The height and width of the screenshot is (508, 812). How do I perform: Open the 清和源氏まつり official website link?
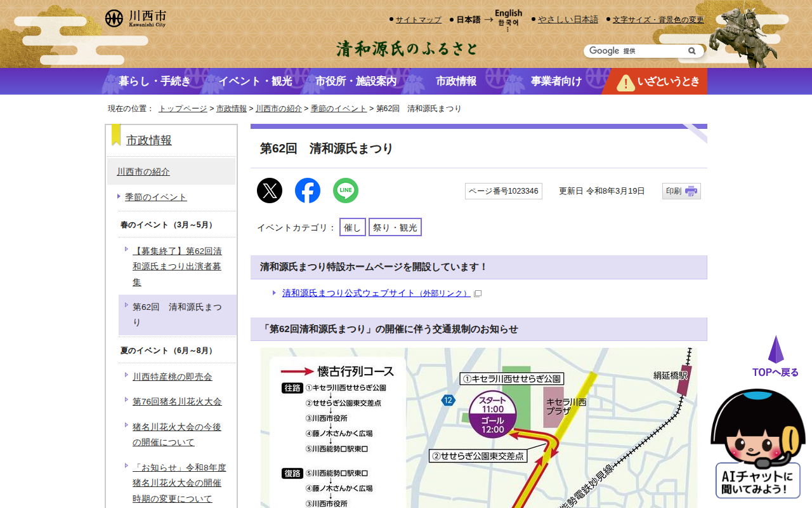tap(376, 293)
